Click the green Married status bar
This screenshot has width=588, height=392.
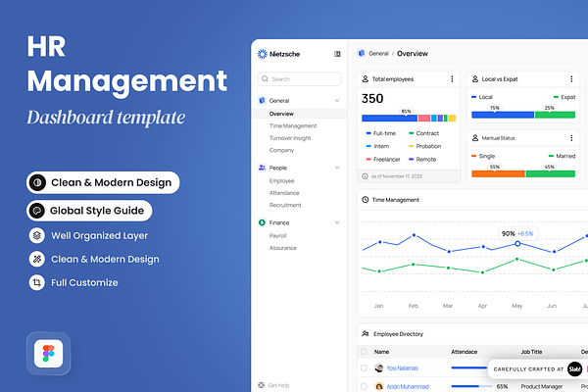click(551, 173)
